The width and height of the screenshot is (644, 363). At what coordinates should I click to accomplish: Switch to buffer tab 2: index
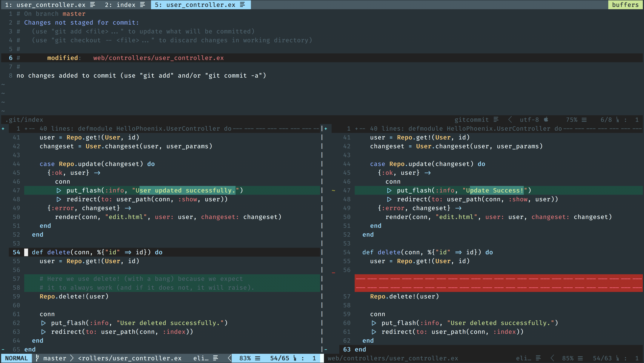[x=125, y=5]
